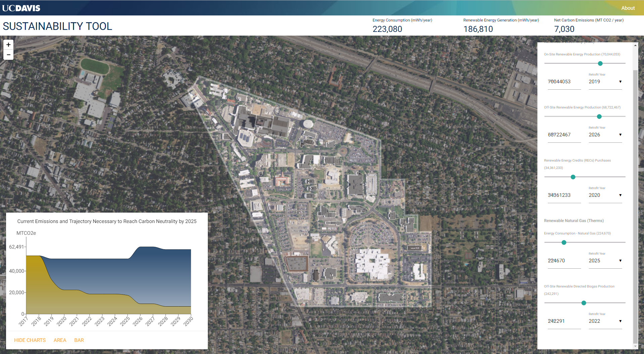Open the About page
This screenshot has height=354, width=644.
628,8
